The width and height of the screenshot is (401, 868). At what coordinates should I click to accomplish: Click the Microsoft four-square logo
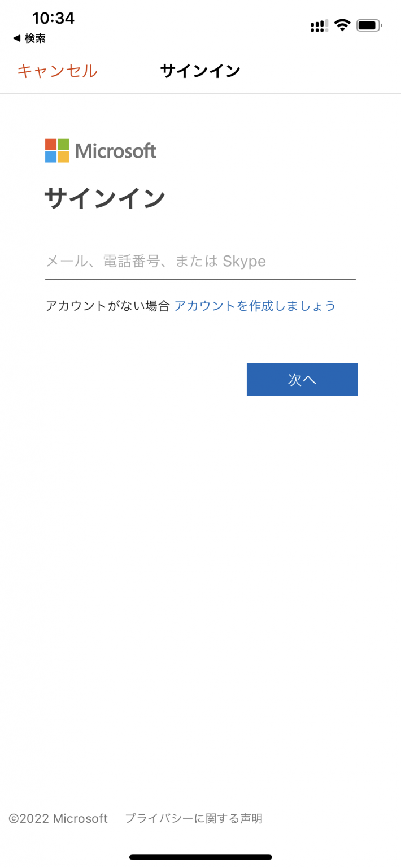[x=57, y=151]
